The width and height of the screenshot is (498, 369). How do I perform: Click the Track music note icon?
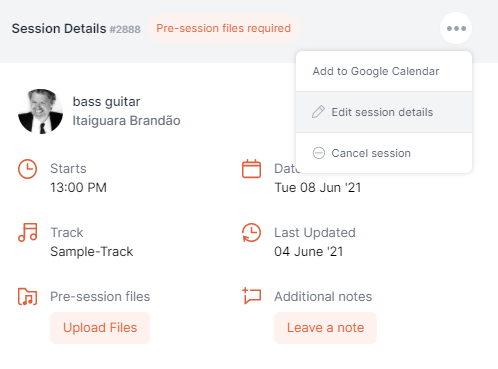click(28, 232)
